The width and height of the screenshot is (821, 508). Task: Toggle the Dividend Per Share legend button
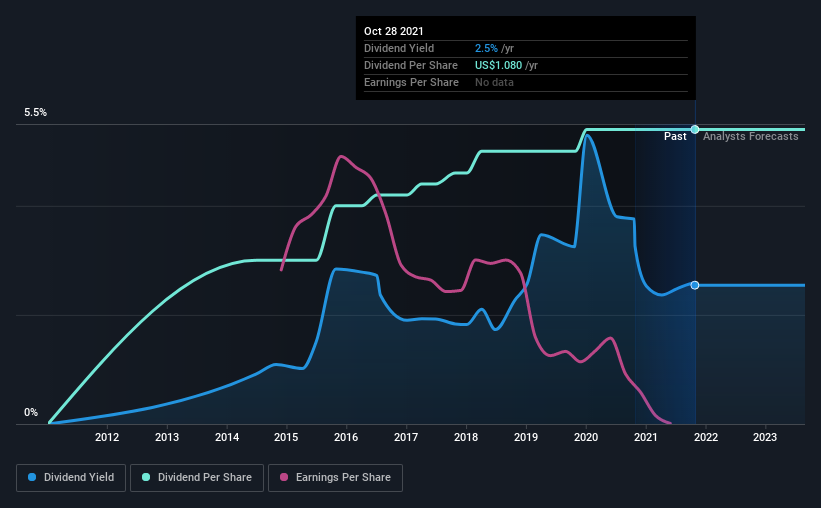[x=197, y=478]
